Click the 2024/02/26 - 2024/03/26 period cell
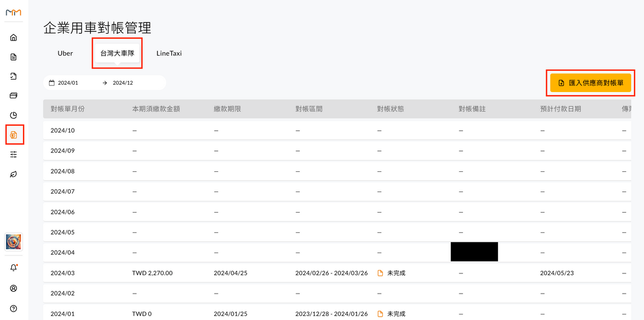The width and height of the screenshot is (644, 320). [332, 273]
